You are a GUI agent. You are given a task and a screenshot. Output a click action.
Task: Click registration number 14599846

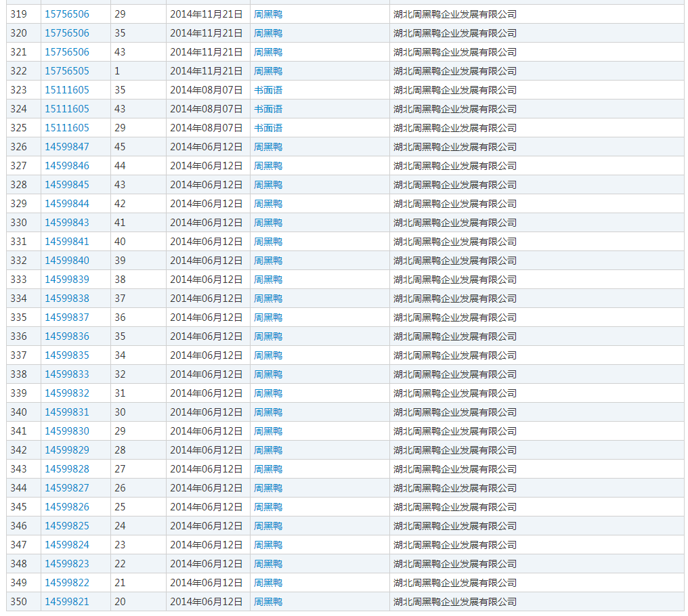click(67, 166)
